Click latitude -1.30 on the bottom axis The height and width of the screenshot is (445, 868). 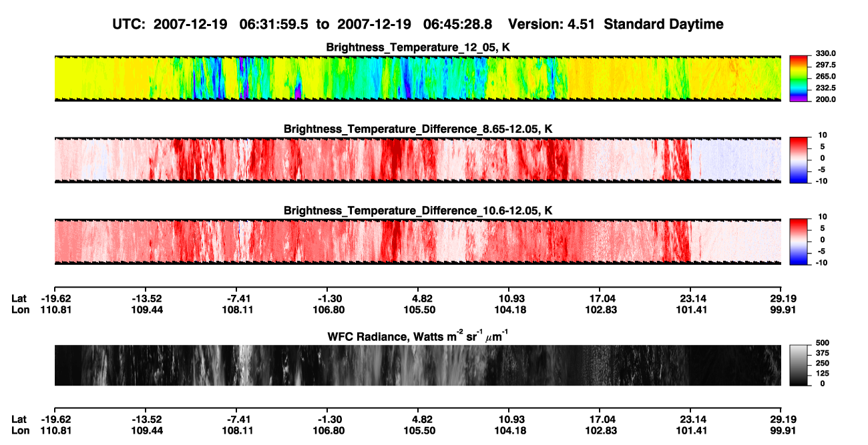coord(329,420)
